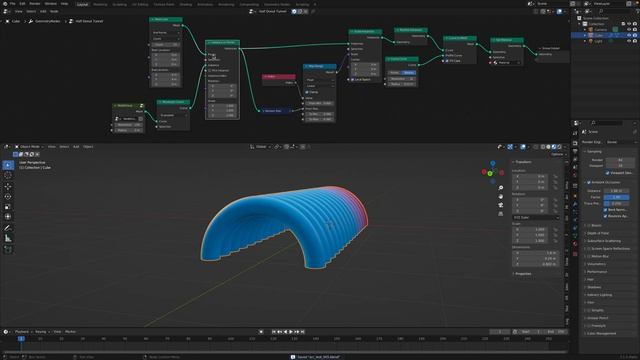Open the File menu
640x360 pixels.
(x=12, y=4)
